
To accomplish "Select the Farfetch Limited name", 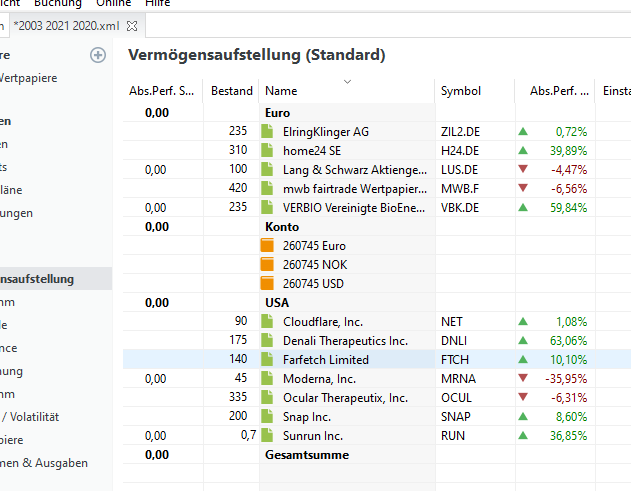I will point(326,360).
